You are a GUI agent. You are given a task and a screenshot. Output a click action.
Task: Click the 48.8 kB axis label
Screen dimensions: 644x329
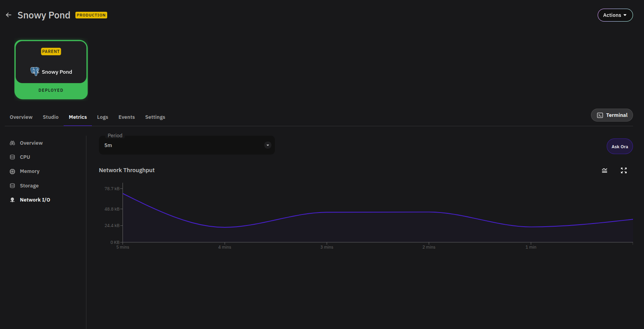point(112,209)
